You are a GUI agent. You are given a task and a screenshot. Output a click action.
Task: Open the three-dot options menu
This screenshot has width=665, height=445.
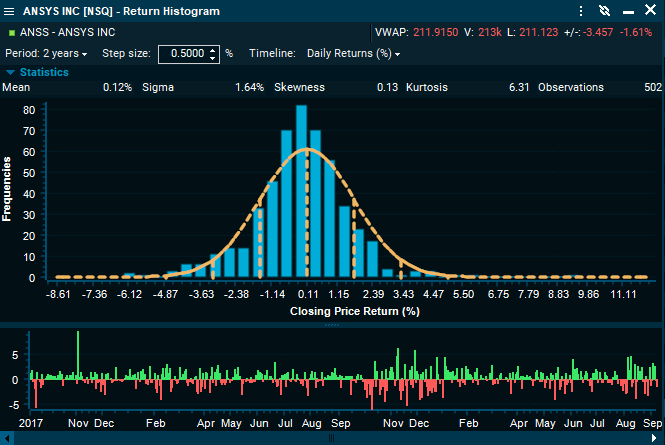tap(583, 11)
